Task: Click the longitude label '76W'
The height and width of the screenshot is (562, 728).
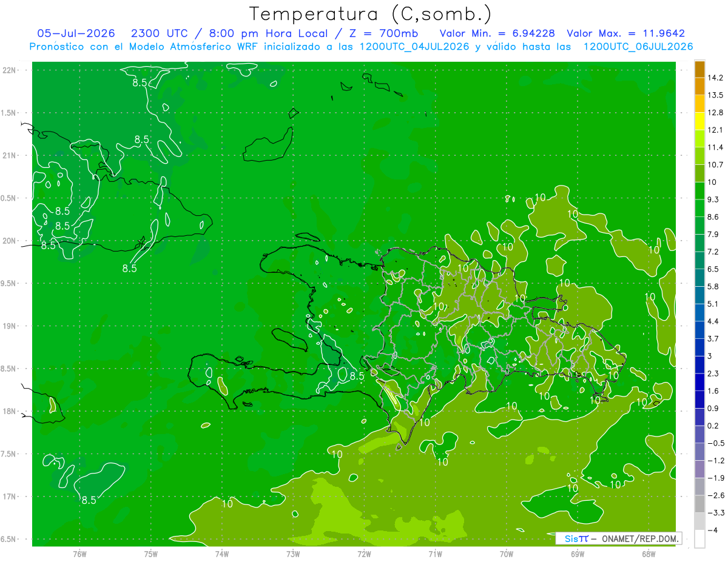Action: [79, 554]
